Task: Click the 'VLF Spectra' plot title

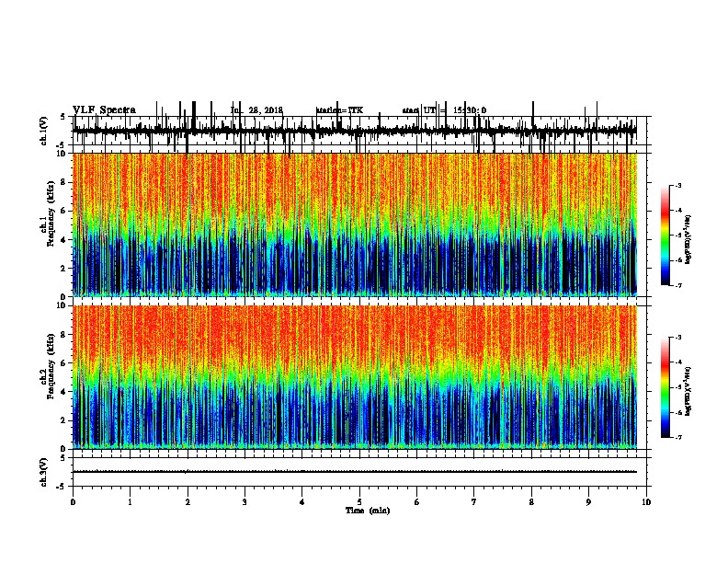Action: [104, 110]
